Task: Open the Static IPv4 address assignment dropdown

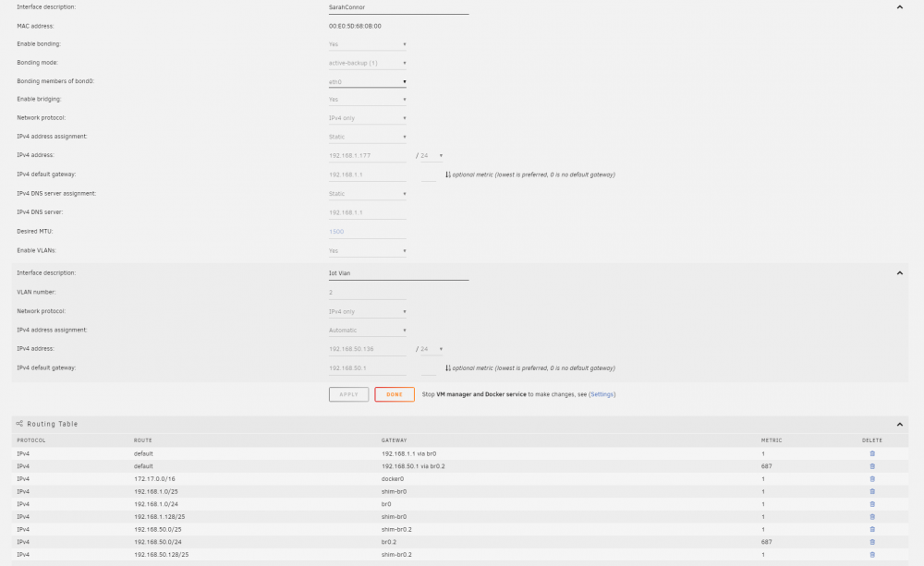Action: [x=367, y=138]
